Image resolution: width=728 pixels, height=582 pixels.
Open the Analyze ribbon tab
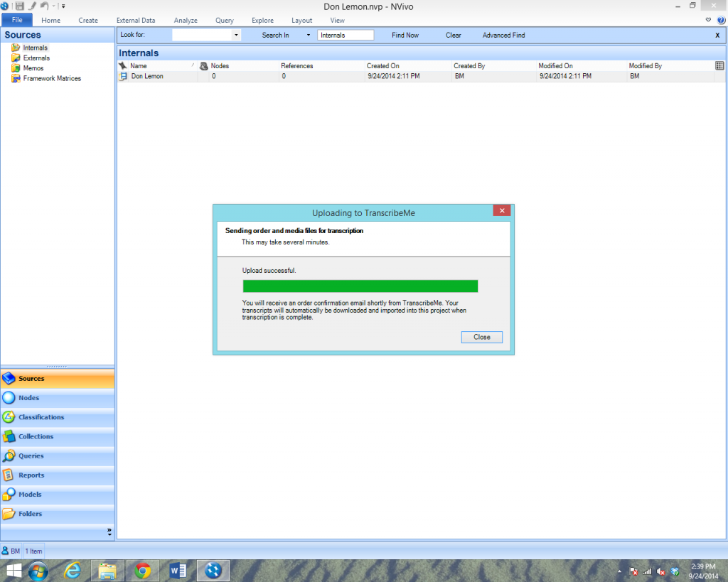186,21
